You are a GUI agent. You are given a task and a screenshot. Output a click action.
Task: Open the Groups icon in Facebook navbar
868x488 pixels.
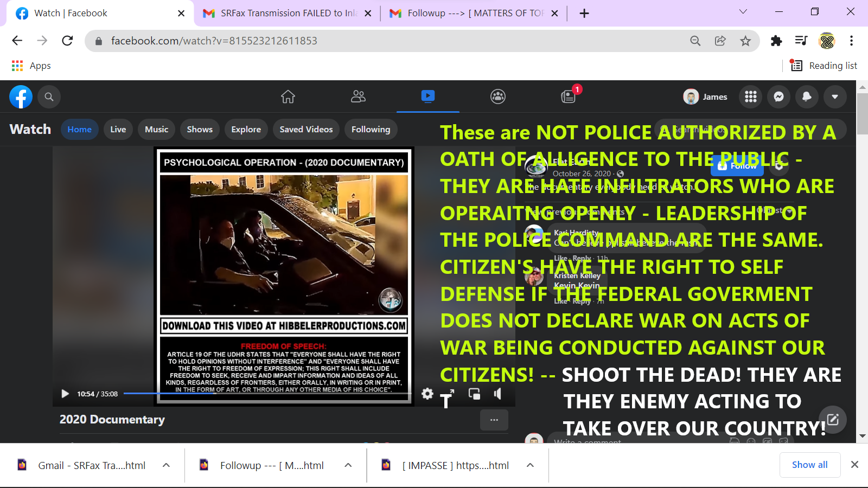click(498, 97)
